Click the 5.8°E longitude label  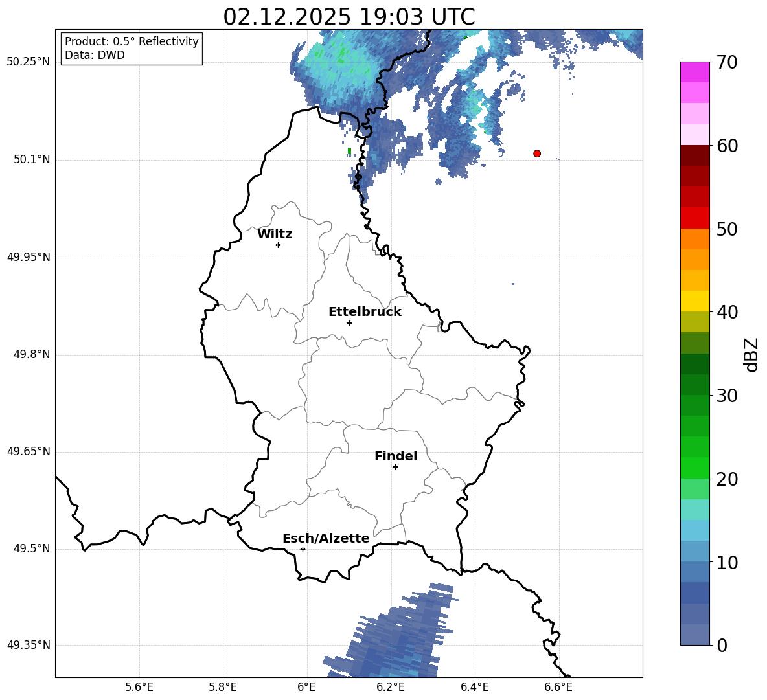pyautogui.click(x=223, y=687)
